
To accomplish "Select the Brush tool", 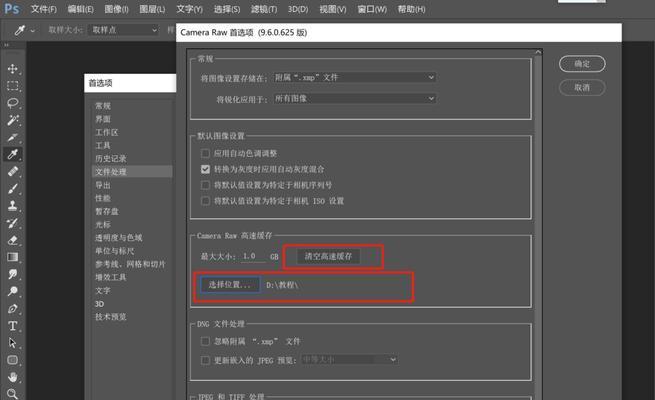I will [13, 188].
